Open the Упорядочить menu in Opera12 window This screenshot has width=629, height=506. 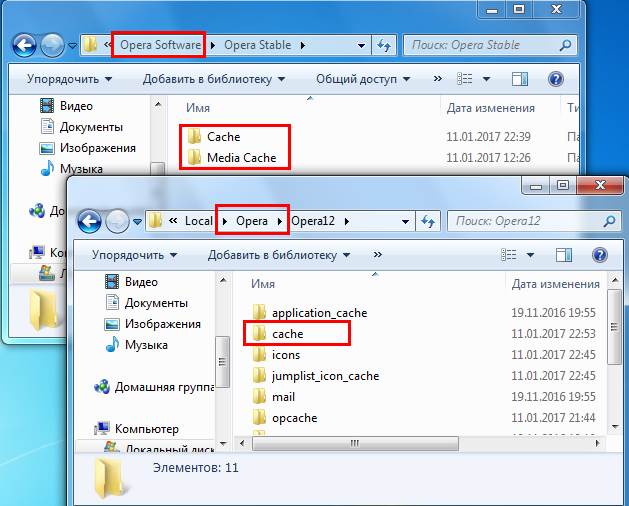pos(133,255)
